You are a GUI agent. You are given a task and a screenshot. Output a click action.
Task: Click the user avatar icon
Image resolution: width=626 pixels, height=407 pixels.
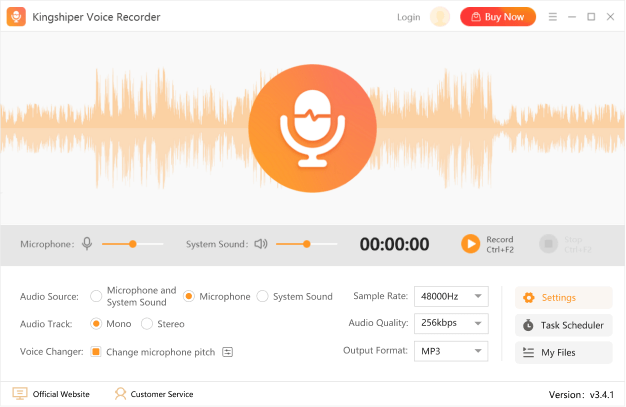point(440,17)
